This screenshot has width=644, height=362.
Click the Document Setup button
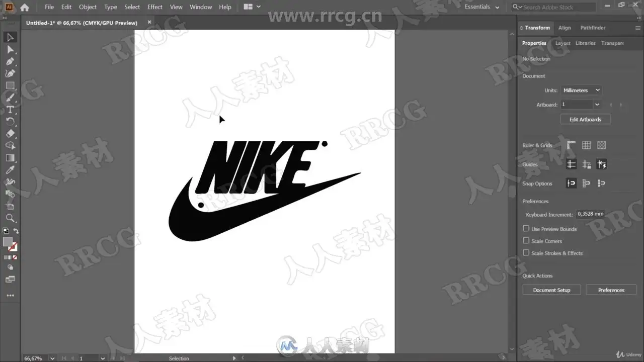click(x=551, y=290)
